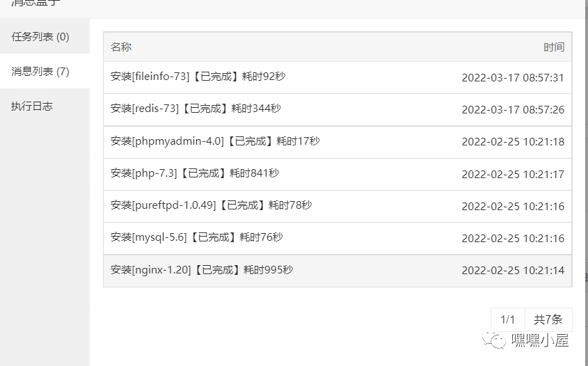The width and height of the screenshot is (588, 366).
Task: Select the redis-73 install message
Action: pyautogui.click(x=337, y=109)
